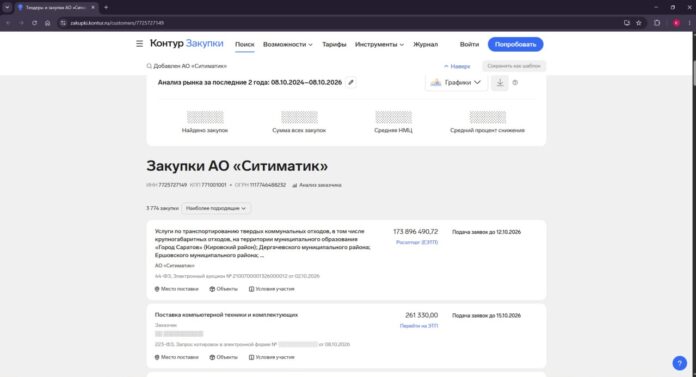Click the info icon next to the download button
The height and width of the screenshot is (377, 696).
click(515, 83)
